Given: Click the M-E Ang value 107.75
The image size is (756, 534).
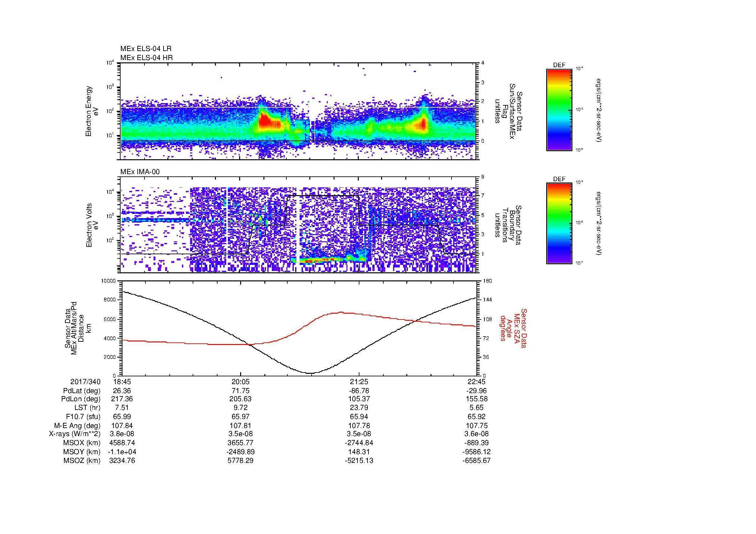Looking at the screenshot, I should click(477, 426).
